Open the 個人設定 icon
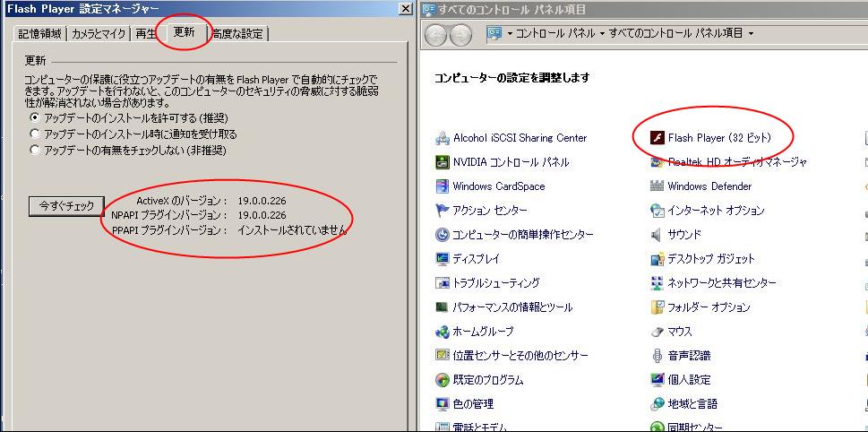This screenshot has height=432, width=868. click(657, 380)
